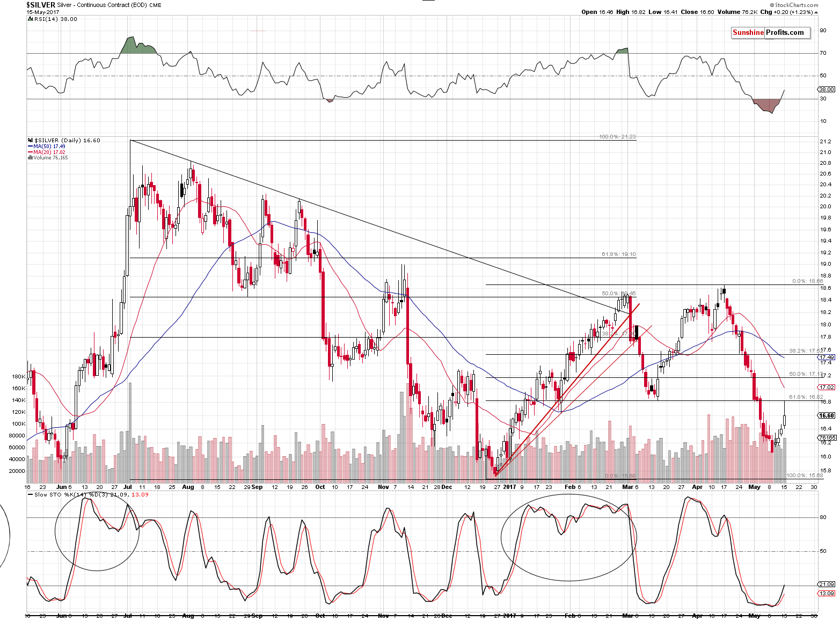Screen dimensions: 840x621
Task: Click the '180K' volume axis label
Action: [18, 377]
